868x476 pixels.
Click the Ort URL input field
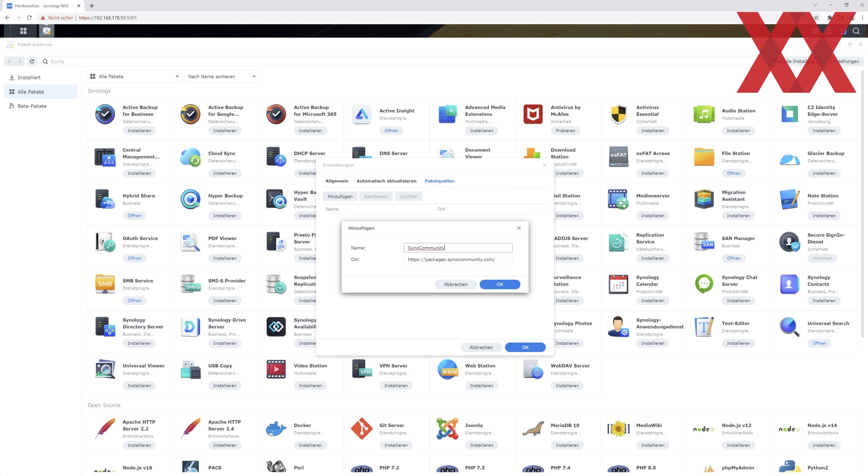pyautogui.click(x=458, y=260)
